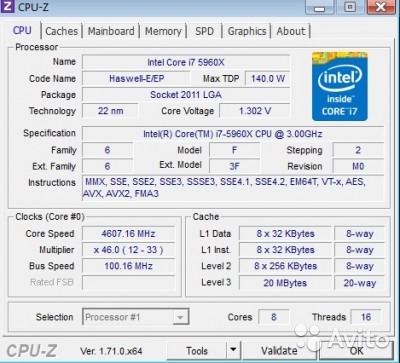Click the Tools button
This screenshot has height=363, width=400.
click(197, 351)
